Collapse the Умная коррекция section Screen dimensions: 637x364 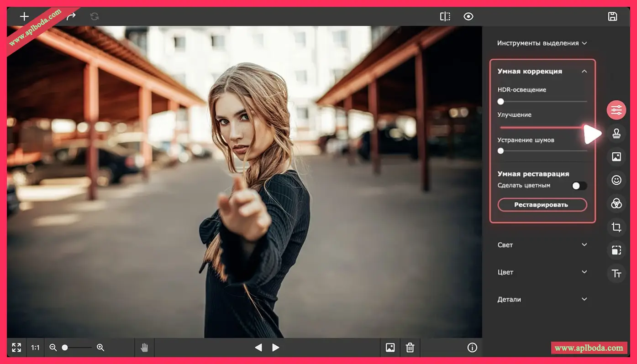pos(584,71)
